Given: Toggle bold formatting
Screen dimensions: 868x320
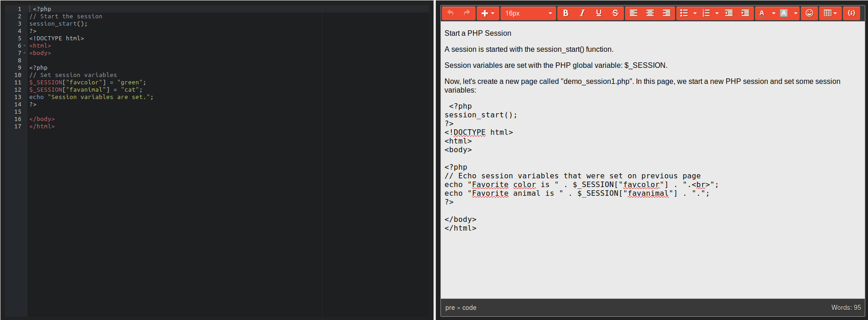Looking at the screenshot, I should [566, 13].
